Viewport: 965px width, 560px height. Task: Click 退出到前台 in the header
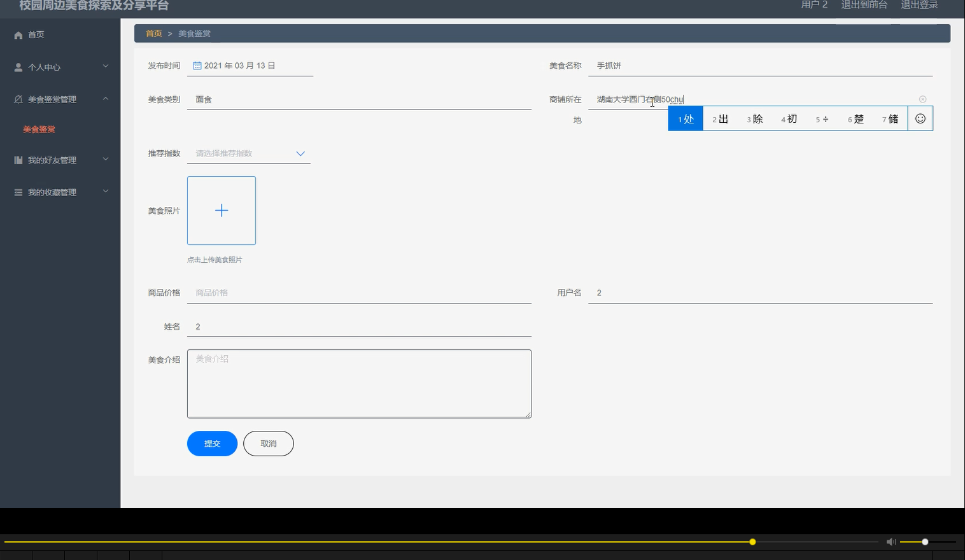[x=864, y=5]
